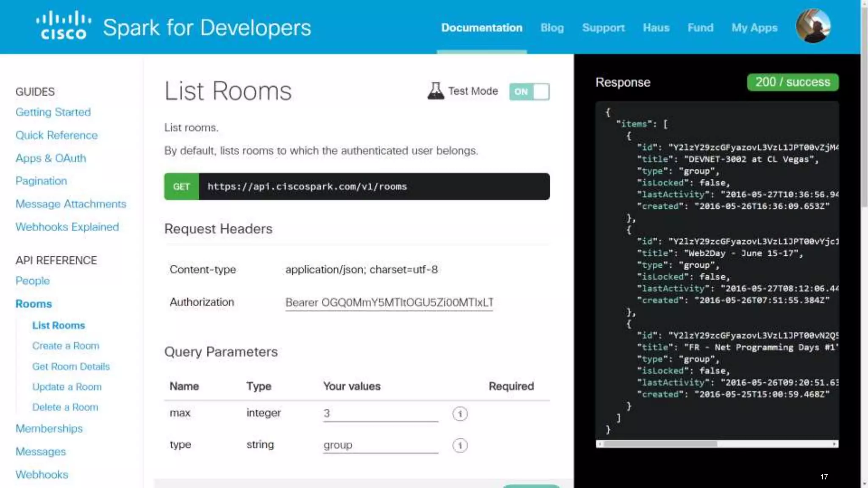
Task: Click the green GET method badge
Action: click(181, 186)
